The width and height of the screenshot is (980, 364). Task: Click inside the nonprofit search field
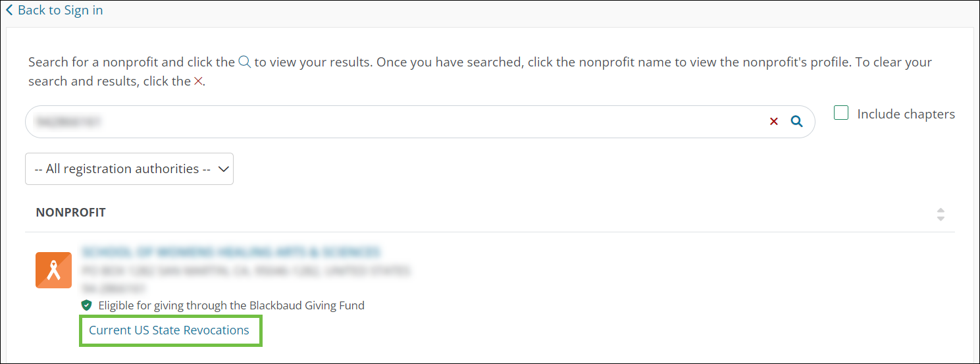coord(395,122)
